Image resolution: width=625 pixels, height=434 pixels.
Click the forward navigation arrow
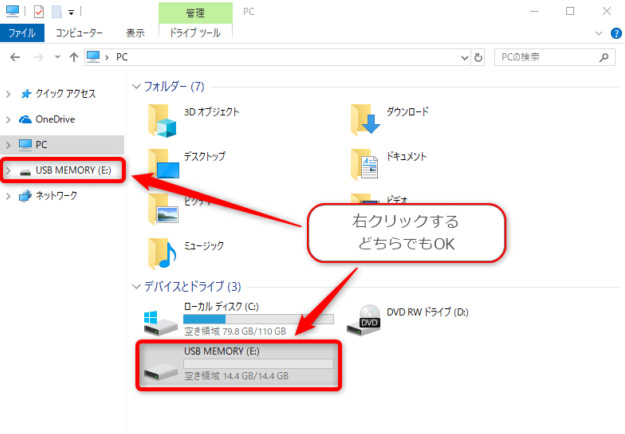tap(38, 57)
